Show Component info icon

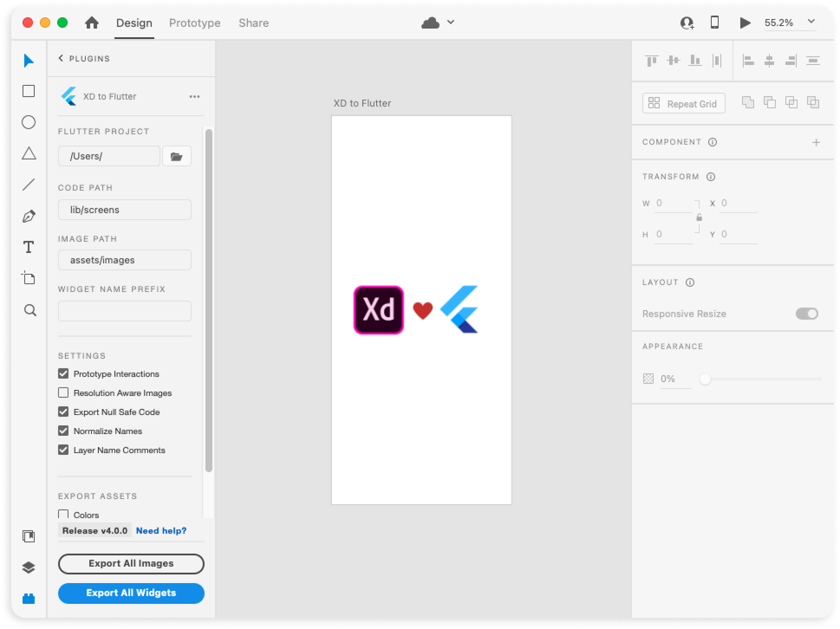pos(713,142)
